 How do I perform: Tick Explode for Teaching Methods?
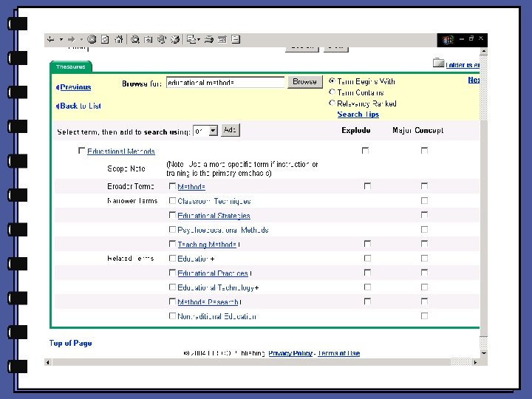coord(367,244)
